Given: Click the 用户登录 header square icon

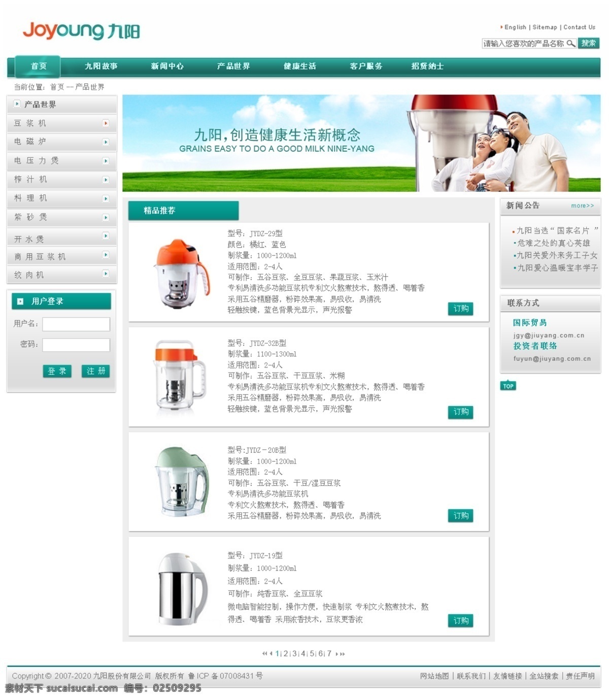Looking at the screenshot, I should 20,302.
